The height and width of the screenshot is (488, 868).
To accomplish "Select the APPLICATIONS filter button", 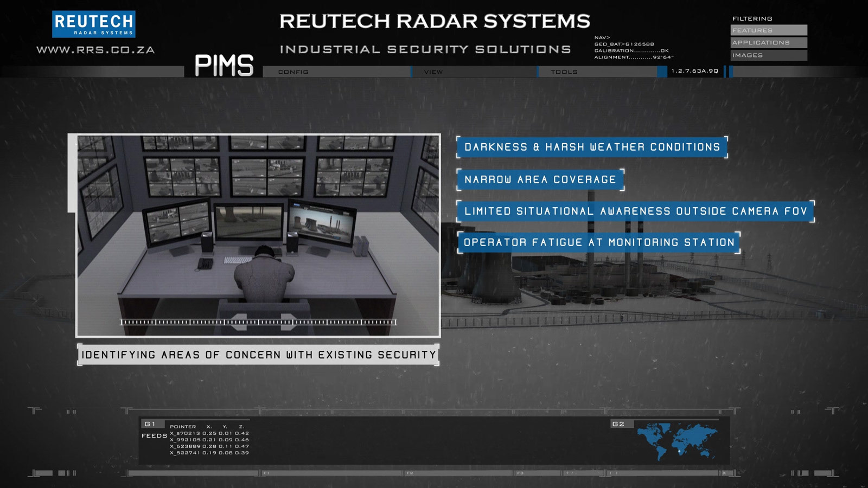I will click(x=769, y=43).
